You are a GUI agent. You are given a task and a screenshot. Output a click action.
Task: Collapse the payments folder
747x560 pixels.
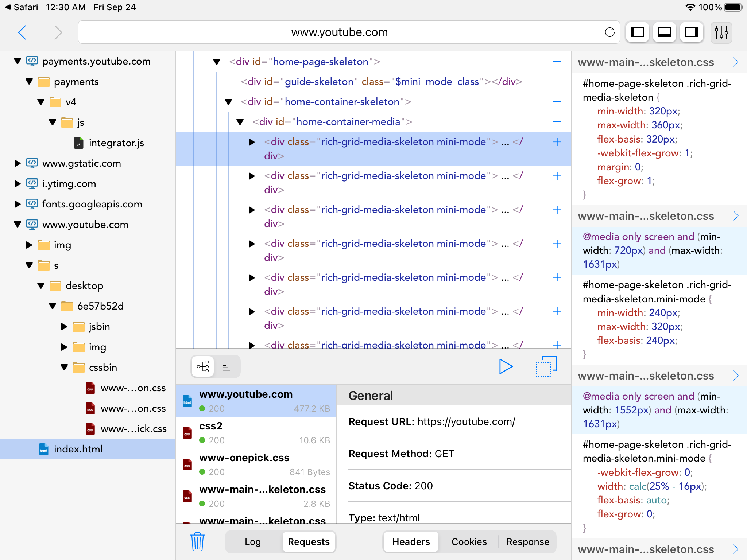(x=29, y=82)
